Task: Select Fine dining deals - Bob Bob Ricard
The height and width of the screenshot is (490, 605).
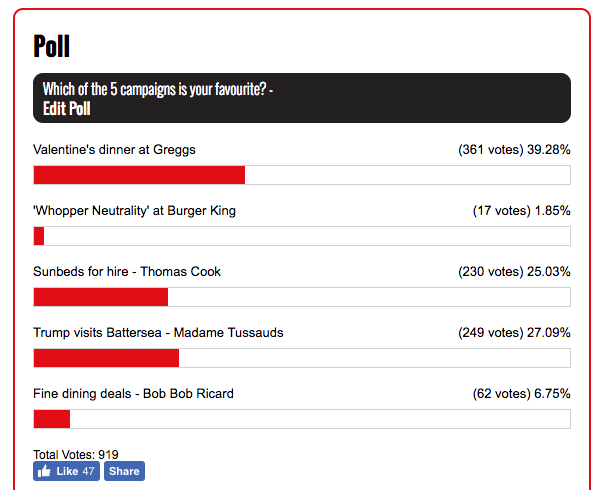Action: (x=133, y=394)
